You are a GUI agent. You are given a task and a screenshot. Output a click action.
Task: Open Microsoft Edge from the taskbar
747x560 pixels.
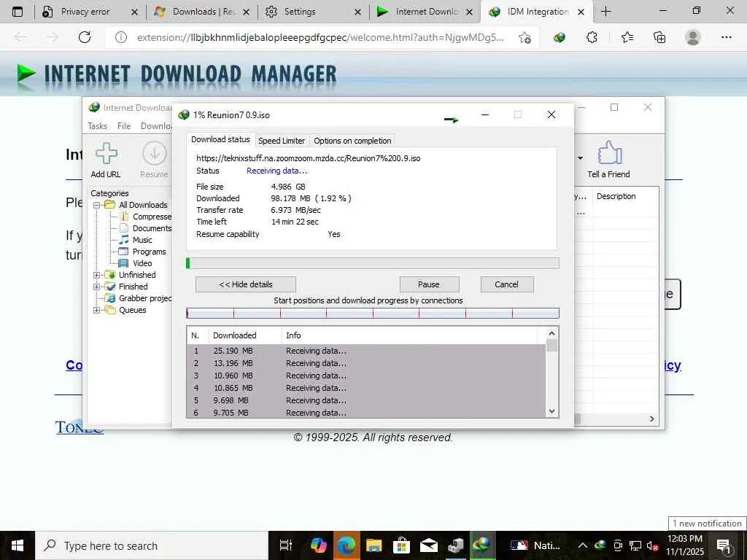[347, 545]
